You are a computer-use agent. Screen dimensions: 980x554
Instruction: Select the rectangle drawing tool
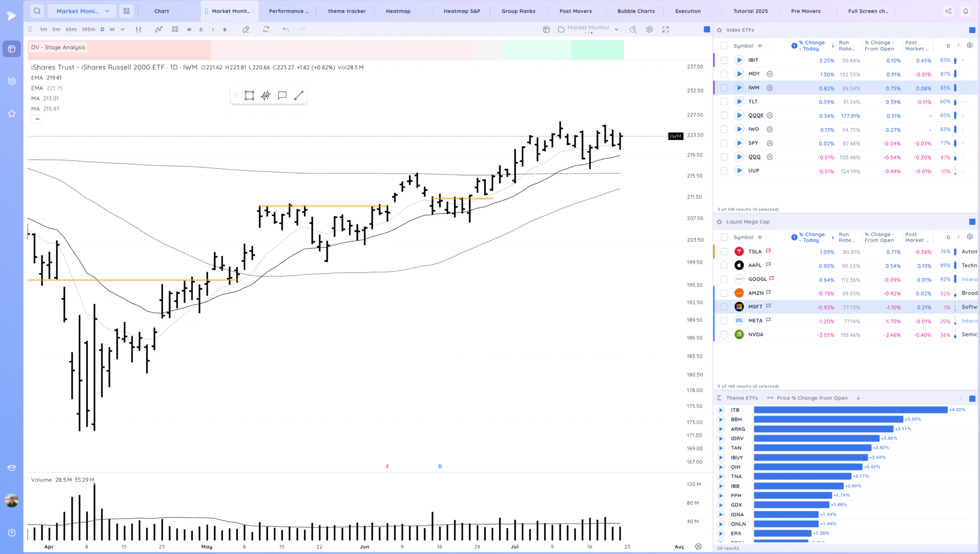tap(249, 95)
